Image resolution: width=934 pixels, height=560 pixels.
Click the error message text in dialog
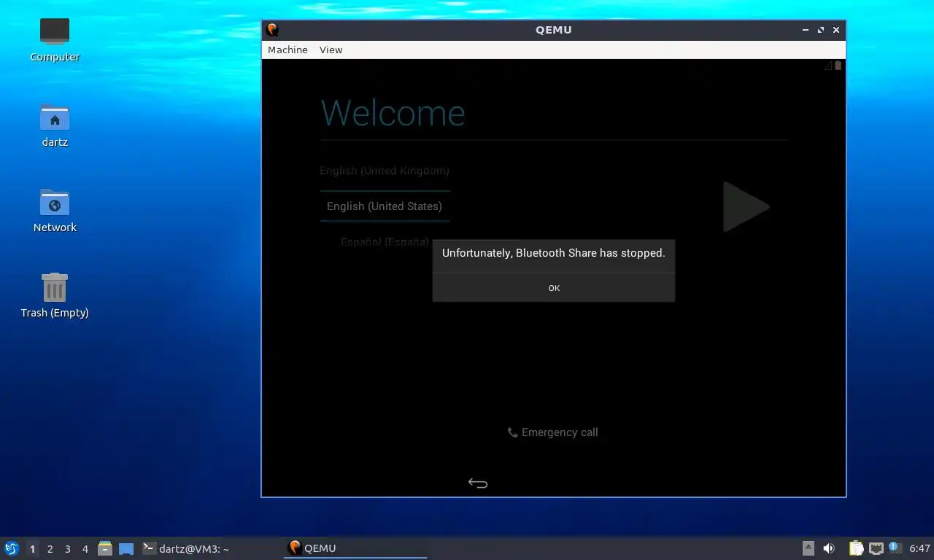click(554, 253)
